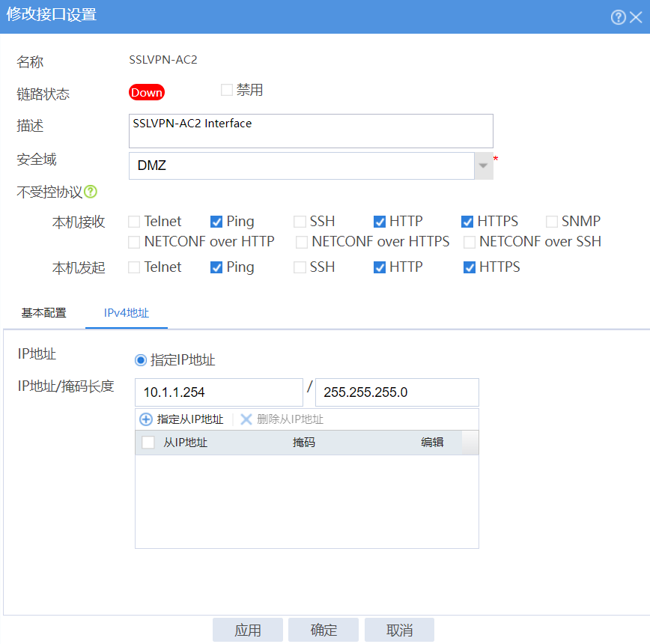650x644 pixels.
Task: Tick the select-all checkbox in 从IP地址 header
Action: [148, 442]
